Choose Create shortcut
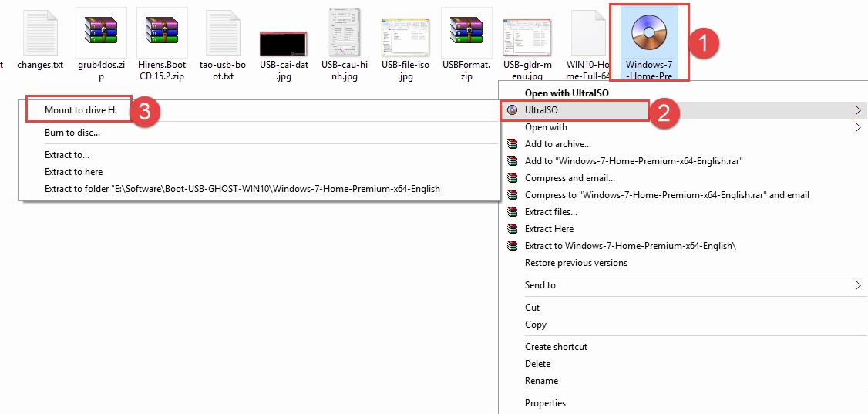868x414 pixels. pyautogui.click(x=556, y=347)
